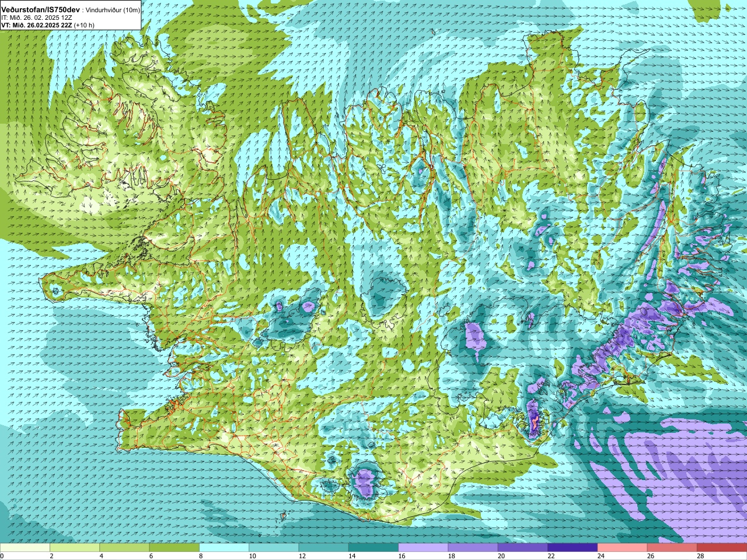Pick the light lavender 16–18 legend swatch
Screen dimensions: 747x560
click(x=423, y=548)
